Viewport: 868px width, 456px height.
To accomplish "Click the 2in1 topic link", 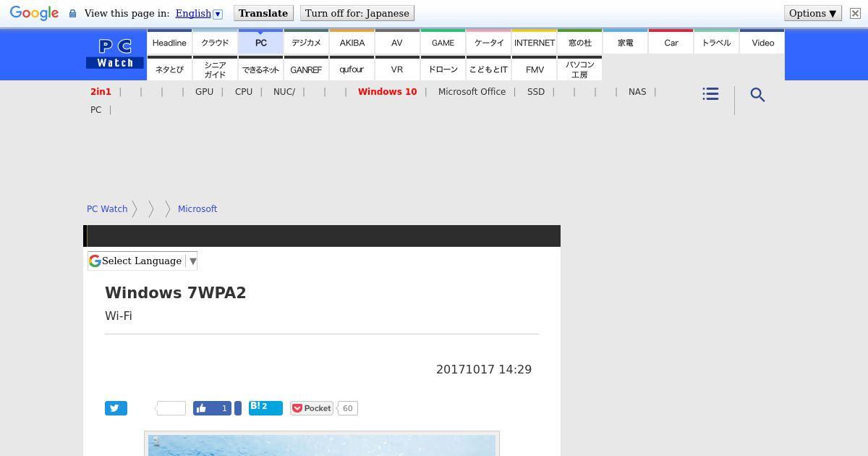I will pos(101,92).
